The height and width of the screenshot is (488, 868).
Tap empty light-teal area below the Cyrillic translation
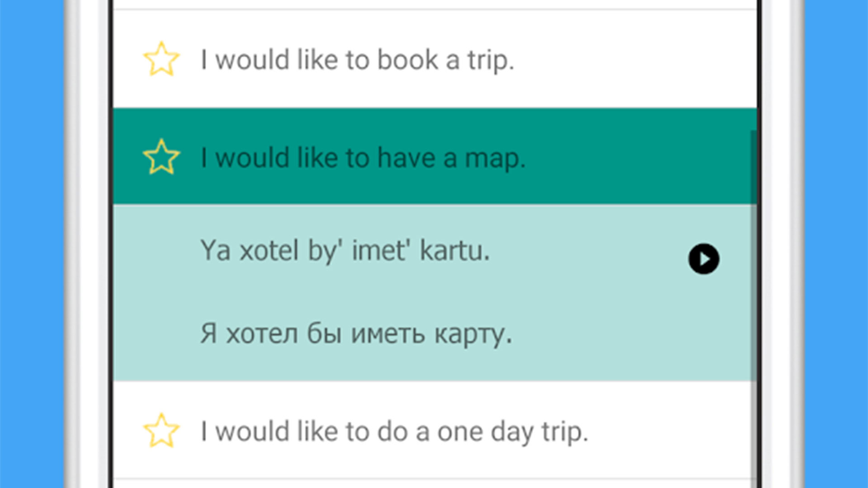pyautogui.click(x=434, y=365)
